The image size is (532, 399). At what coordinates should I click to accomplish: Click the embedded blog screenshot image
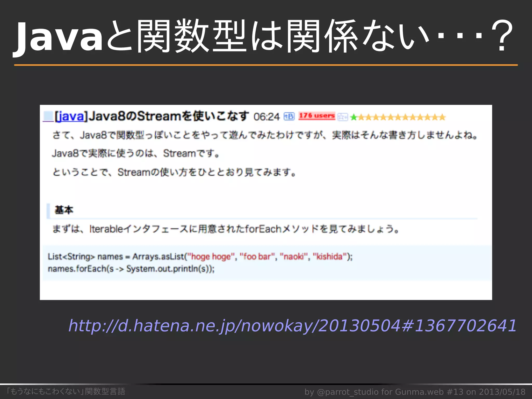point(266,202)
